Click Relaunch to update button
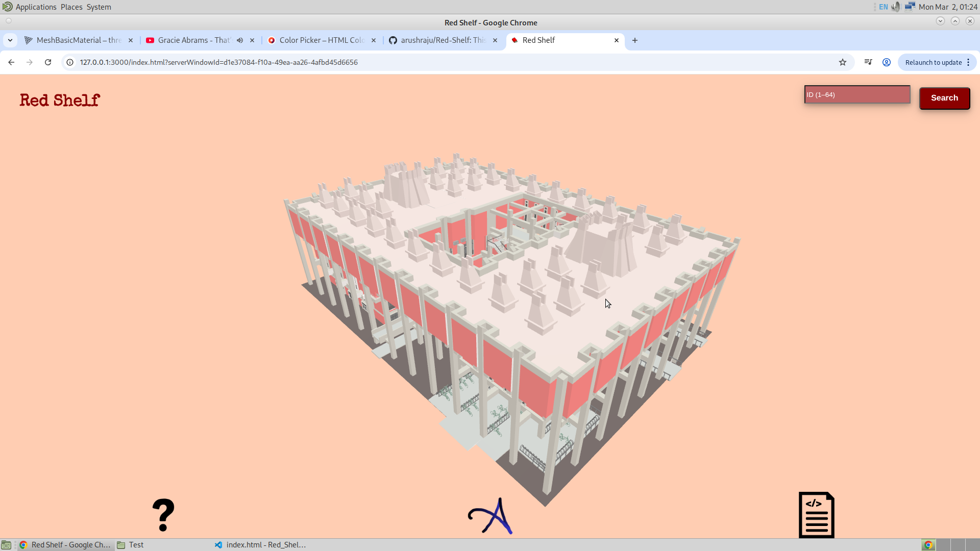Viewport: 980px width, 551px height. pyautogui.click(x=933, y=62)
